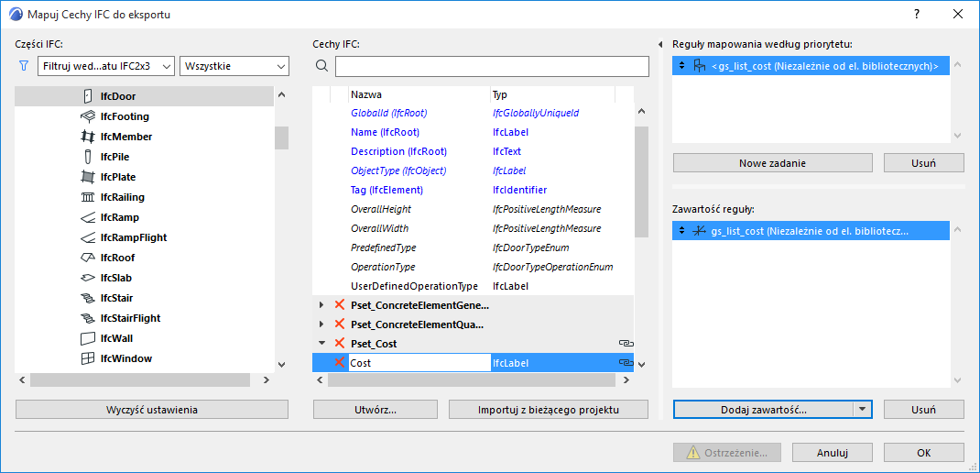Click the filter funnel icon above the IFC parts list
Screen dimensions: 980x473
[x=25, y=65]
